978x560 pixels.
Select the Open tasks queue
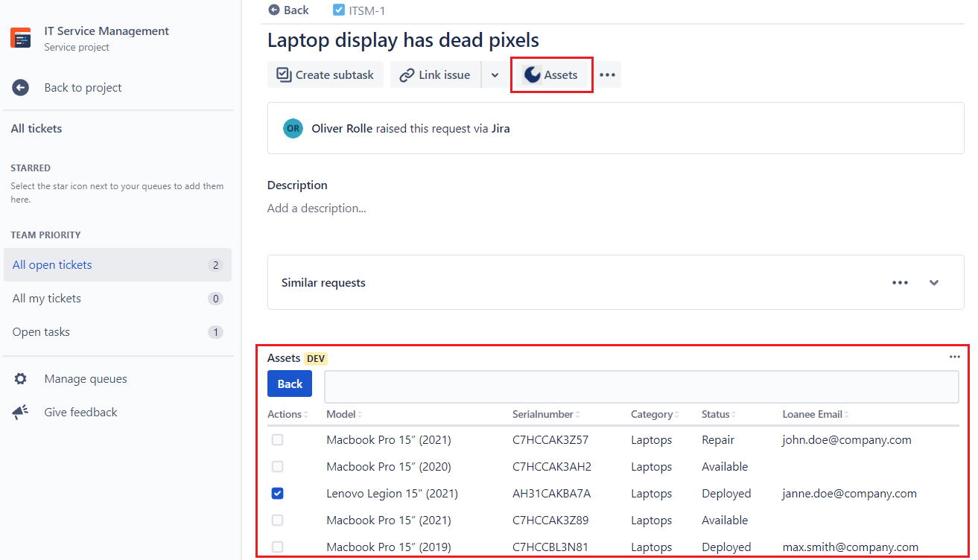(118, 332)
